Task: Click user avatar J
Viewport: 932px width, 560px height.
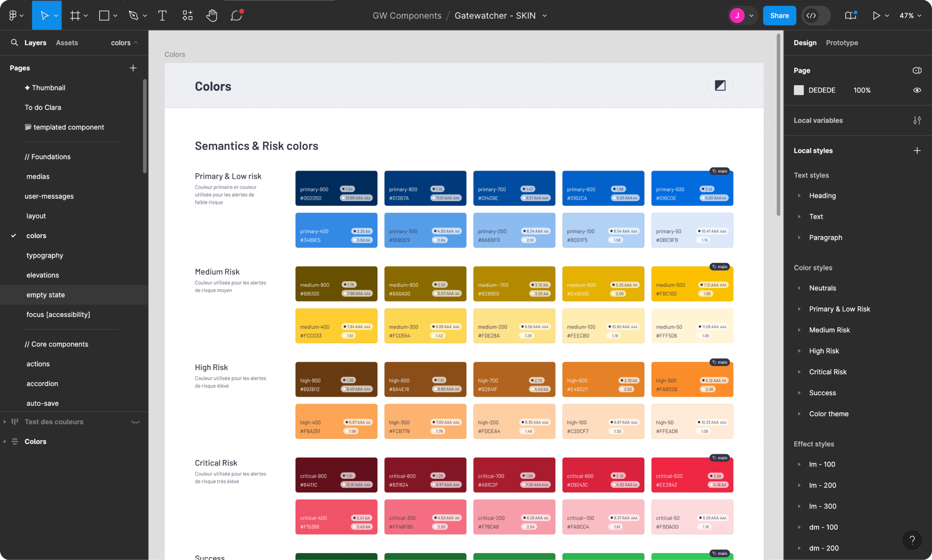Action: 737,15
